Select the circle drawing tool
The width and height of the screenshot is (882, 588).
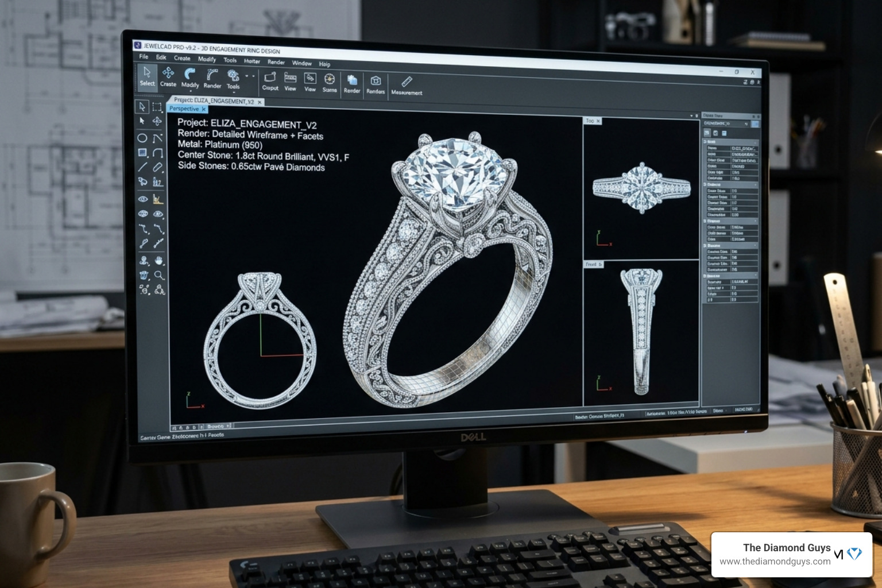point(142,138)
